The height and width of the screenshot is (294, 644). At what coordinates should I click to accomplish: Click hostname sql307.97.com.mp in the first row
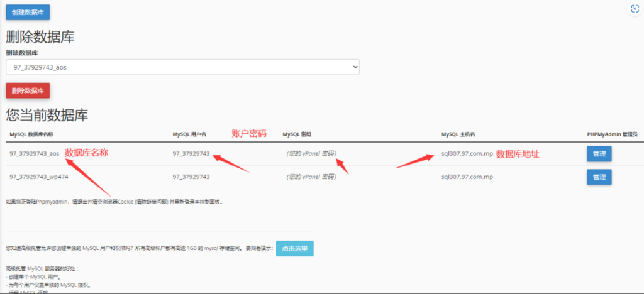pyautogui.click(x=467, y=153)
